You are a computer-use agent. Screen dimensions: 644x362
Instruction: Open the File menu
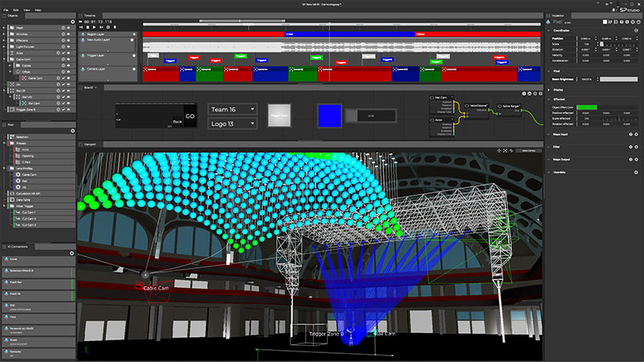(x=6, y=9)
